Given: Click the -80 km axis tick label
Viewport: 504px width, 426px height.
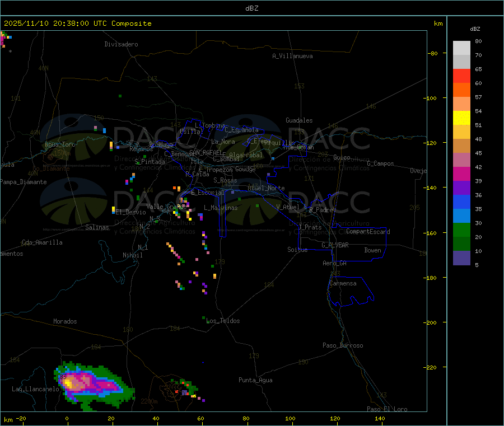Looking at the screenshot, I should [433, 53].
